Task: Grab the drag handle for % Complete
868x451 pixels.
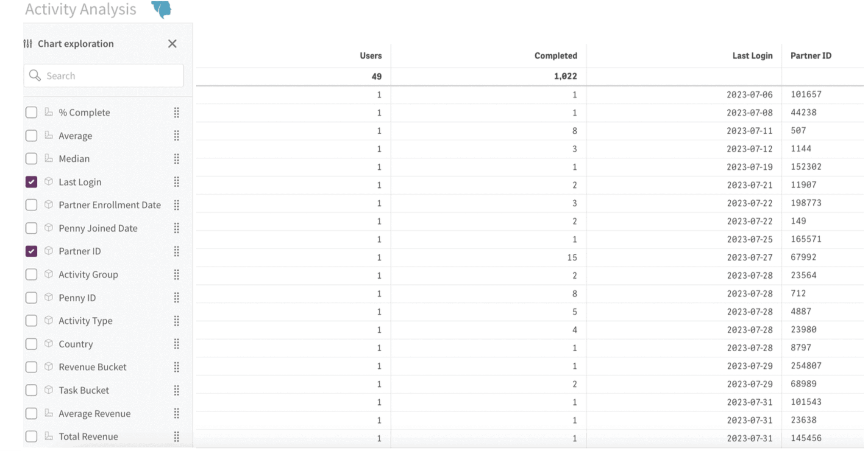Action: 177,112
